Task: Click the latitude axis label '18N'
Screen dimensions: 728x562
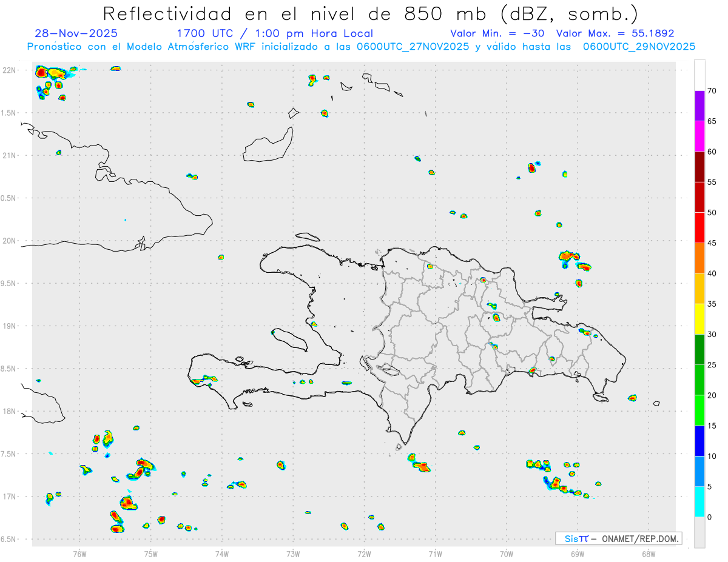Action: tap(10, 411)
